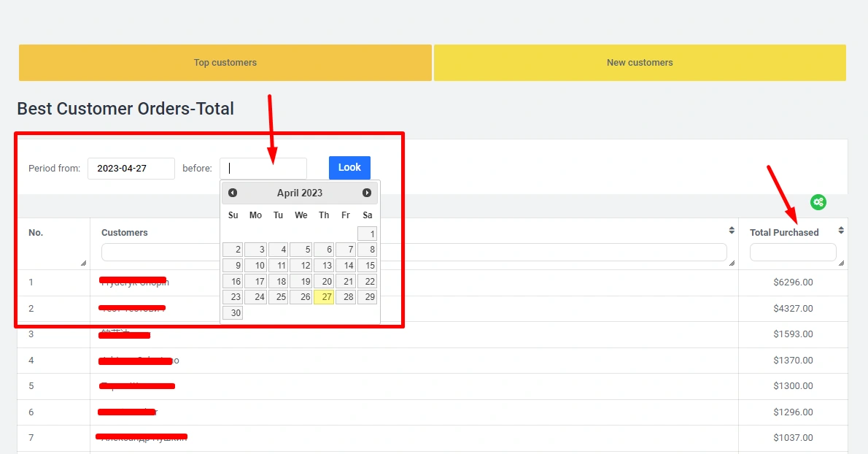This screenshot has width=868, height=454.
Task: Choose April 30 in date picker
Action: [x=233, y=313]
